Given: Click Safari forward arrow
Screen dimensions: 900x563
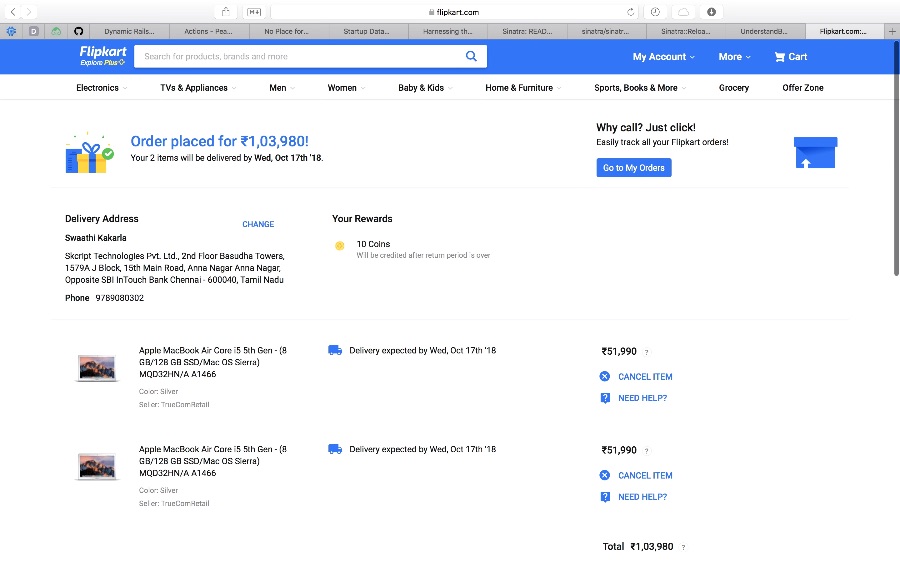Looking at the screenshot, I should point(29,11).
